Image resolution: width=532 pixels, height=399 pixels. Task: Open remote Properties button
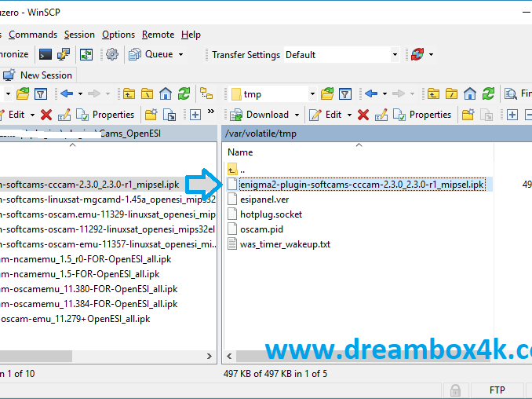422,115
